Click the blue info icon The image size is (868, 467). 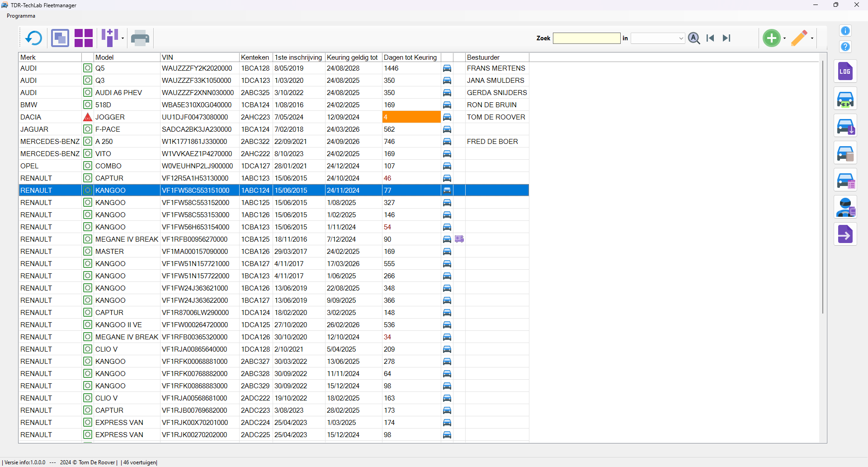coord(845,31)
